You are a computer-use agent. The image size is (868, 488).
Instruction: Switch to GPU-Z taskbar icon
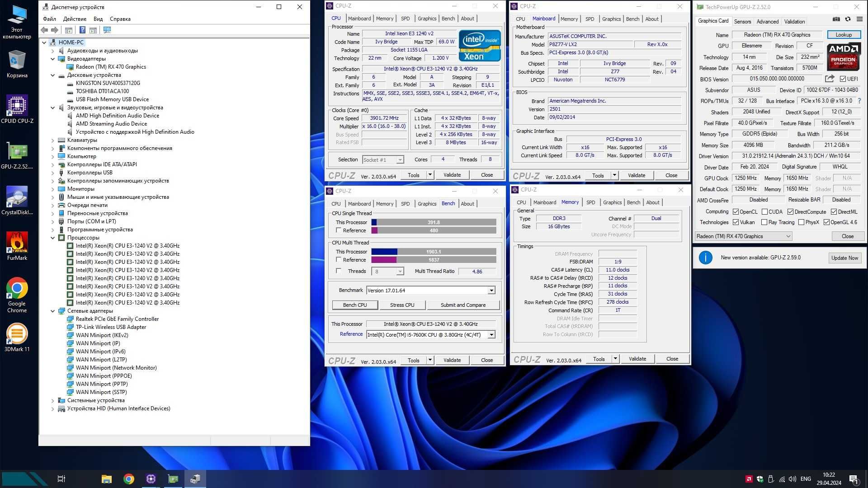[173, 479]
